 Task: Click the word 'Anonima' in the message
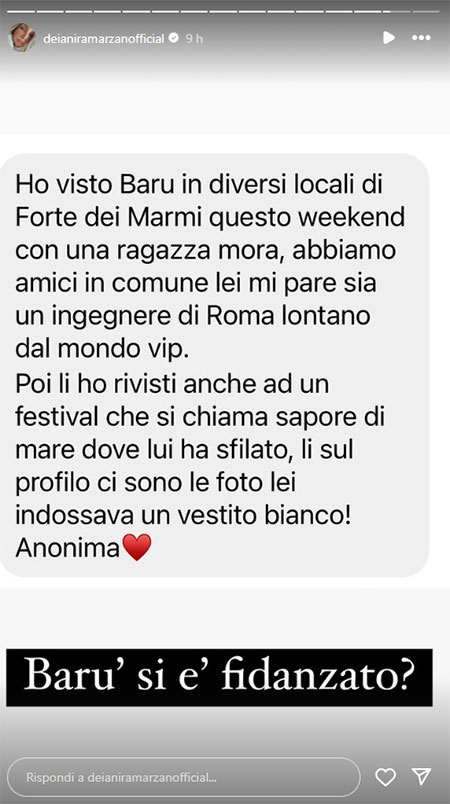tap(68, 548)
